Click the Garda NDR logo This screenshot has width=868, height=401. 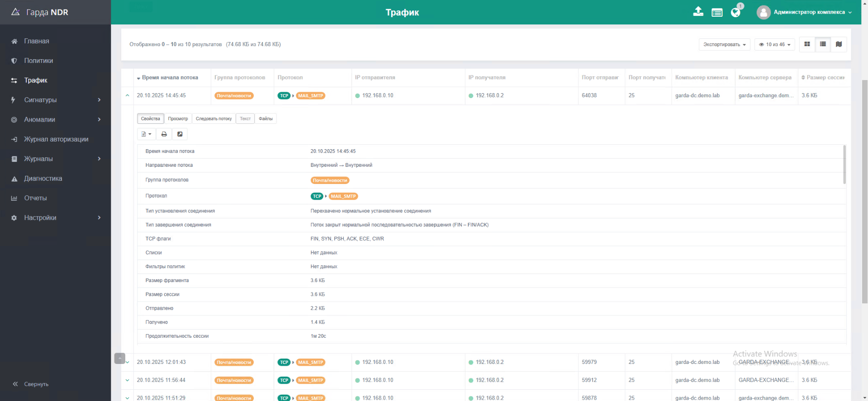click(x=40, y=12)
